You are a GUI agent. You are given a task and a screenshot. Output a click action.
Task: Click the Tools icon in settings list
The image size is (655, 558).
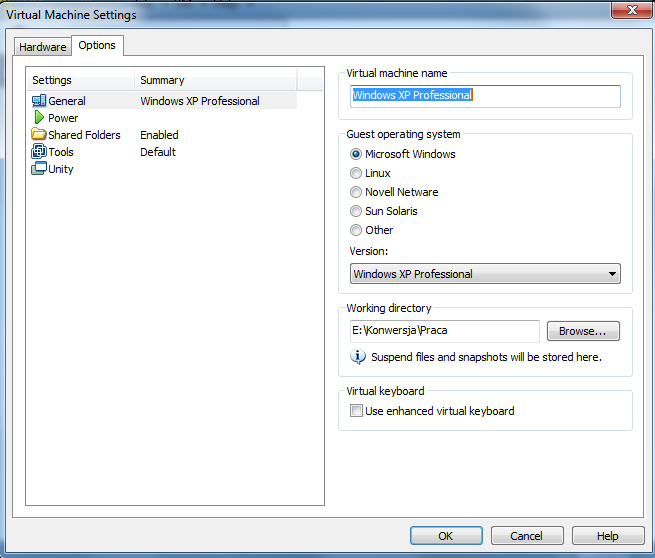point(39,151)
